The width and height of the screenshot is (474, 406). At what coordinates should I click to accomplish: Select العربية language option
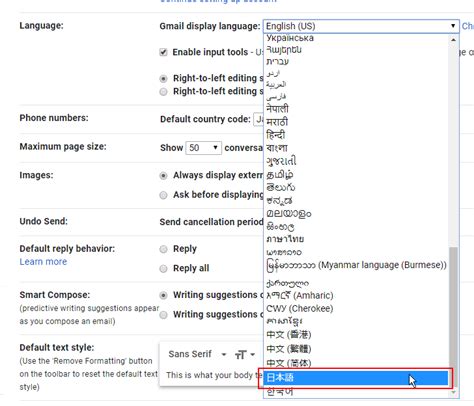pyautogui.click(x=356, y=85)
